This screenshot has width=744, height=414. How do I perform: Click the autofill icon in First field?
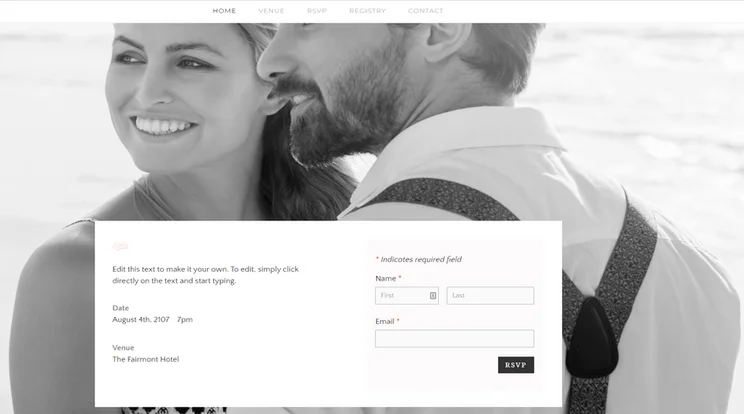(433, 295)
